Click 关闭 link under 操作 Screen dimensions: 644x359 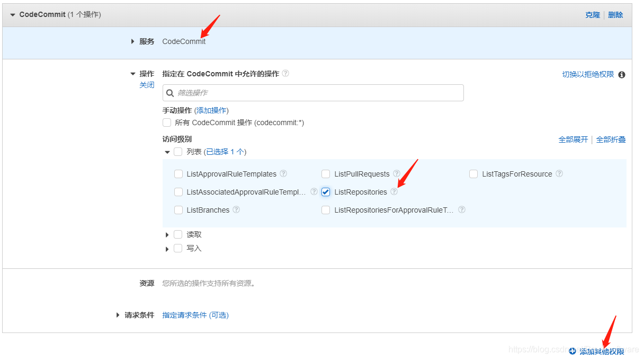[x=147, y=85]
